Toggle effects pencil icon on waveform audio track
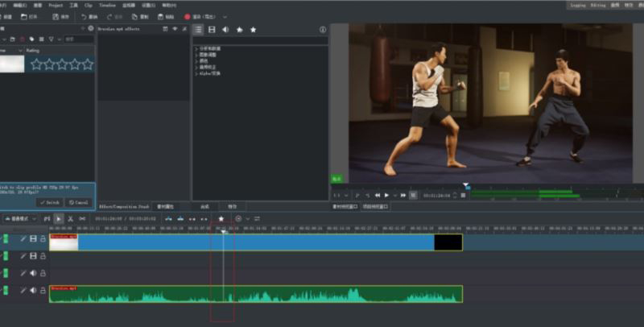 point(23,291)
